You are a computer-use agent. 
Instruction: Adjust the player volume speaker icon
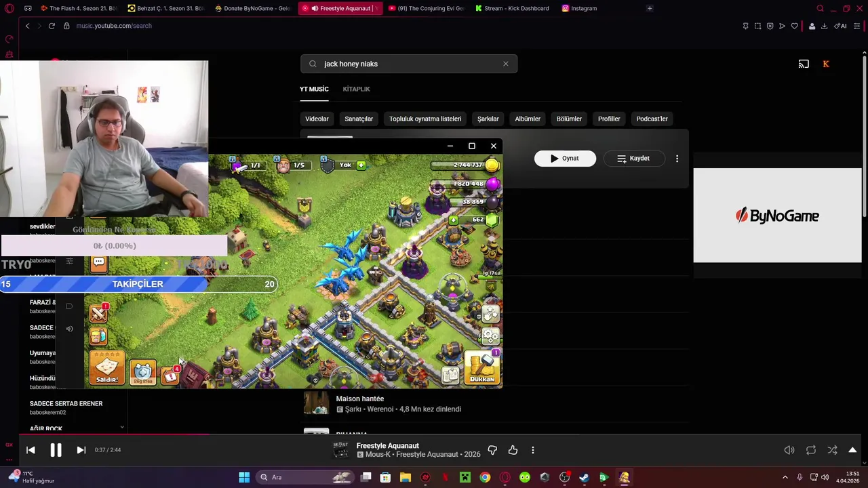[789, 450]
